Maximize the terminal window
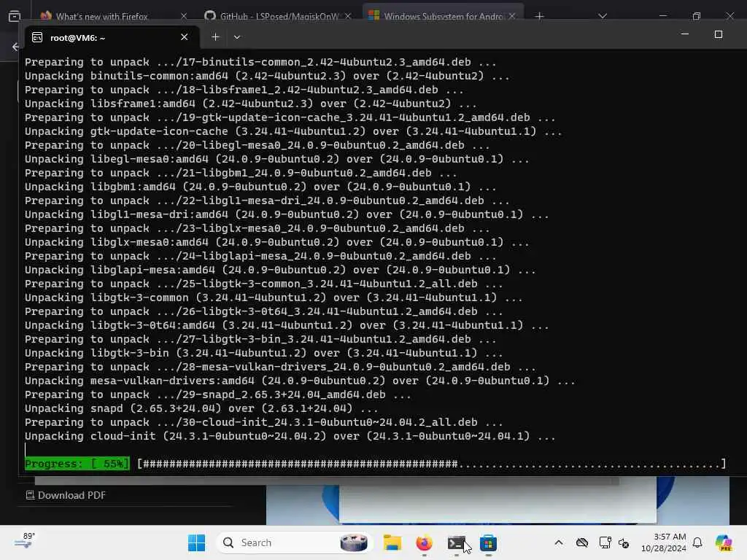 719,34
